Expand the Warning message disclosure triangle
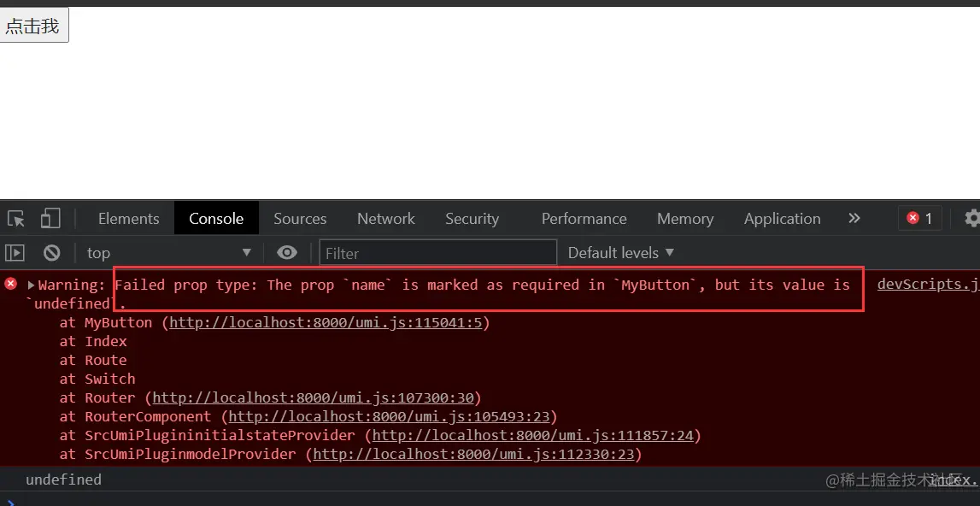Screen dimensions: 980x506 [x=31, y=285]
